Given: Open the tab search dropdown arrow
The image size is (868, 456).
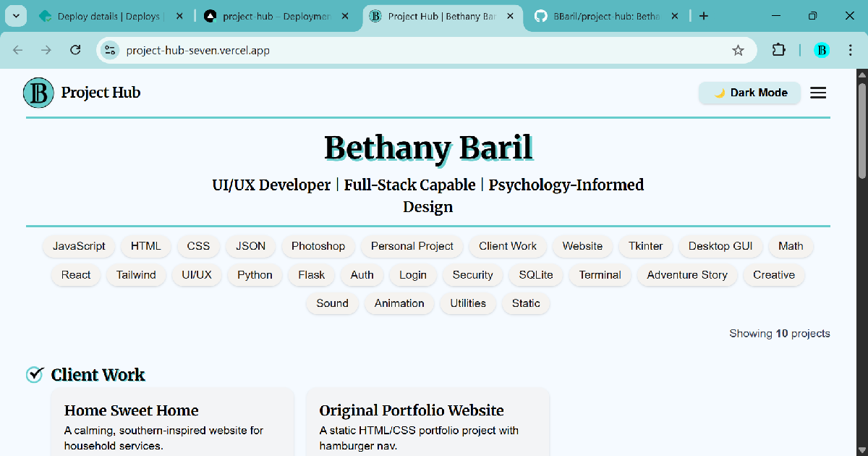Looking at the screenshot, I should point(15,14).
